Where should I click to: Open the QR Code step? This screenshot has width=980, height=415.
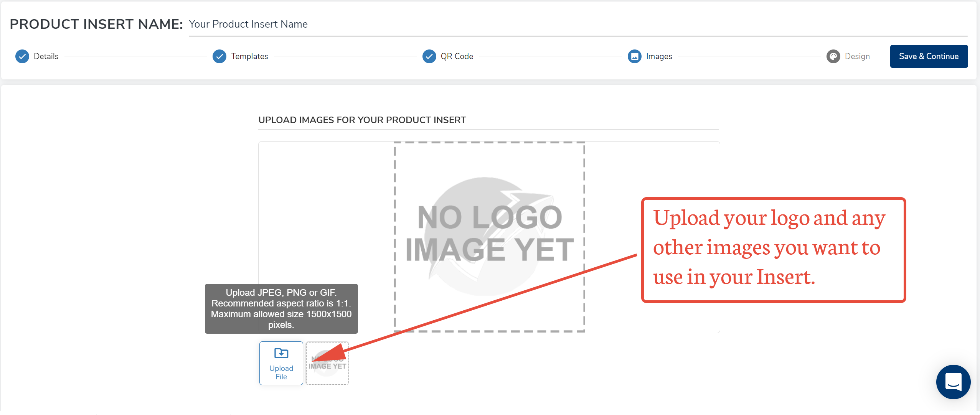pyautogui.click(x=457, y=56)
